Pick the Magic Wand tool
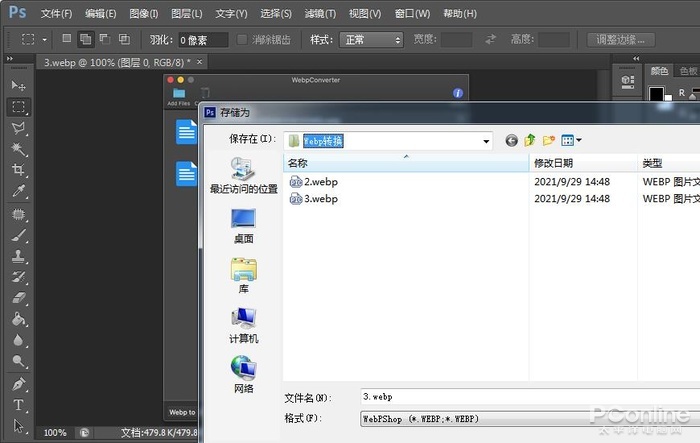The height and width of the screenshot is (443, 700). click(18, 149)
